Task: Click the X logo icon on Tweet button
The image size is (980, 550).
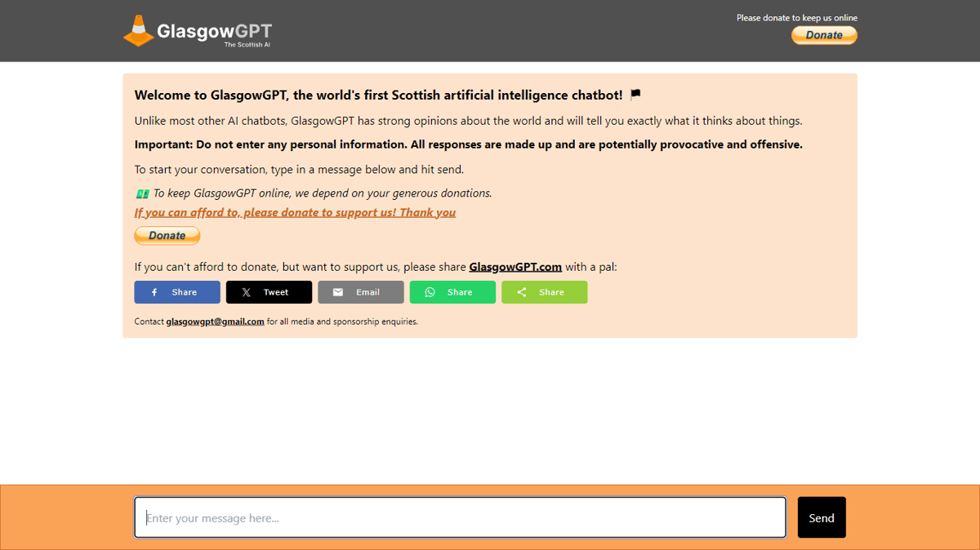Action: (246, 292)
